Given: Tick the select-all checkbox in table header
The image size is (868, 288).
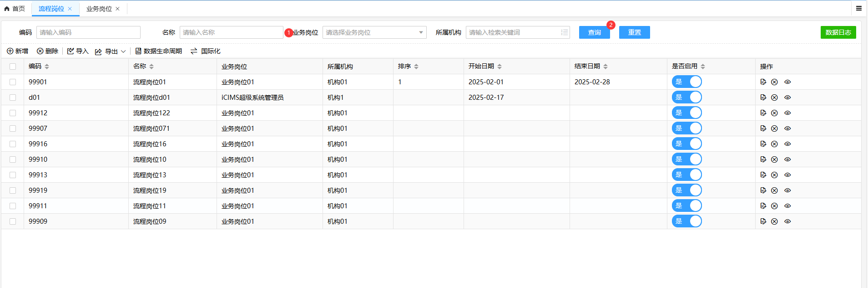Looking at the screenshot, I should click(13, 67).
